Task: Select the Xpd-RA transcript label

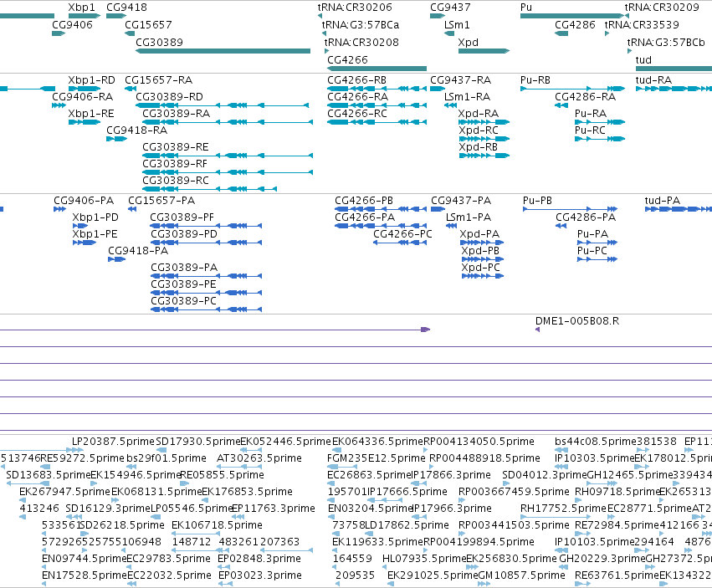Action: pyautogui.click(x=479, y=114)
